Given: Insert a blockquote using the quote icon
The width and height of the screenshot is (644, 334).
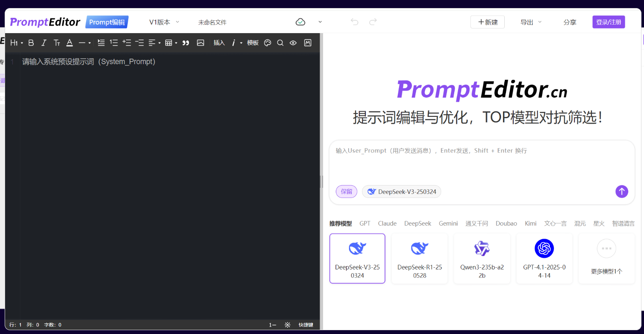Looking at the screenshot, I should [x=186, y=43].
